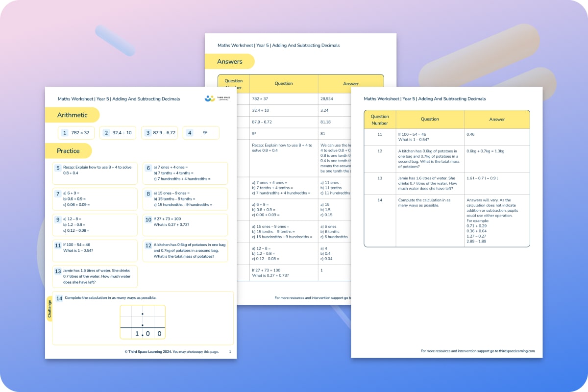Click the vertical Challenge label tab
The image size is (588, 392).
[x=49, y=309]
